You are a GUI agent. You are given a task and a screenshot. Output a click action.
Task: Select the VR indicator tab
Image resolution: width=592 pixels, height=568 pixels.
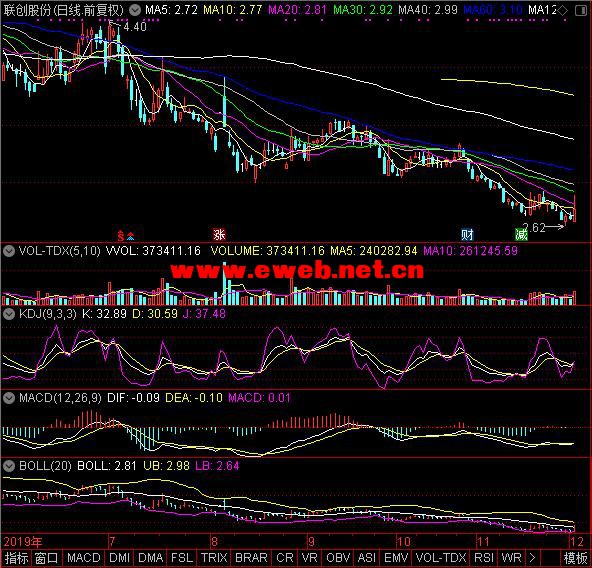point(310,558)
